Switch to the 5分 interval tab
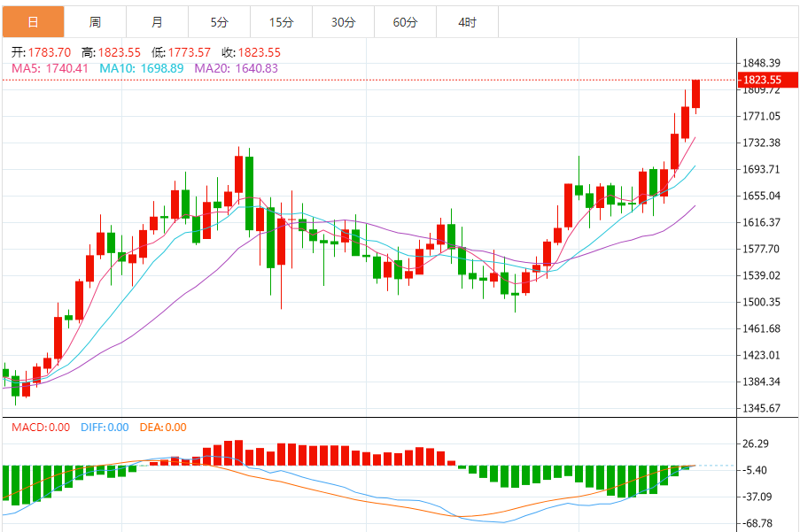 219,22
